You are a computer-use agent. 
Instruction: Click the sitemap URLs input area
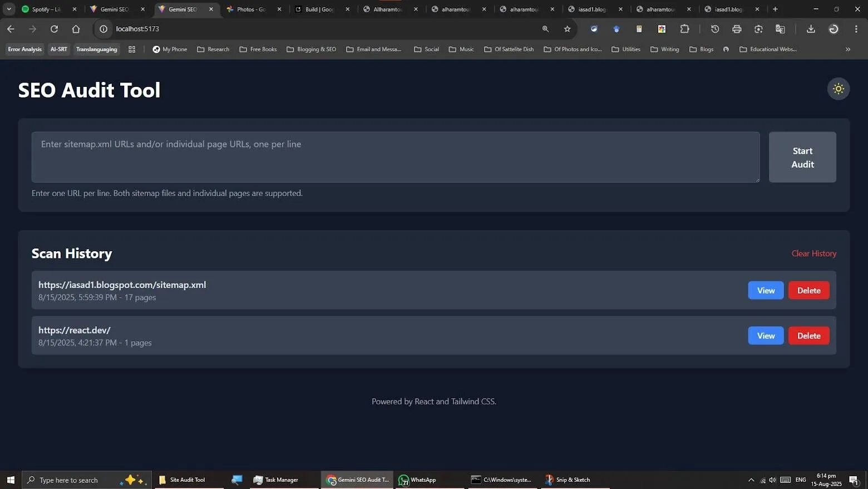(x=395, y=157)
